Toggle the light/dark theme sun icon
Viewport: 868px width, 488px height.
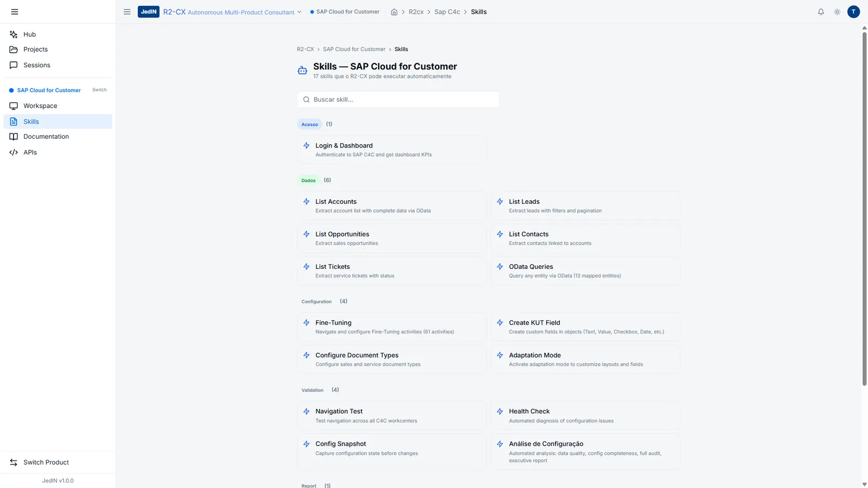click(837, 12)
